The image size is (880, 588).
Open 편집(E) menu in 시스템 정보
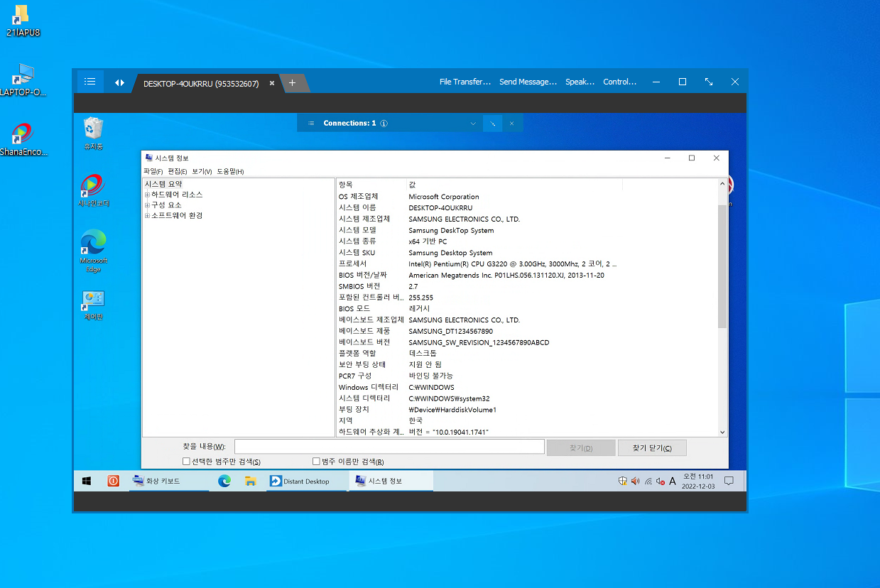click(x=178, y=171)
